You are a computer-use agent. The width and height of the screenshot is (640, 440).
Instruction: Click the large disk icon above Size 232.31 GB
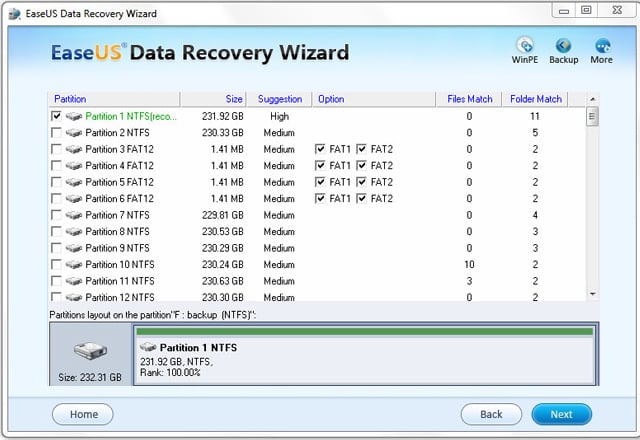(90, 351)
